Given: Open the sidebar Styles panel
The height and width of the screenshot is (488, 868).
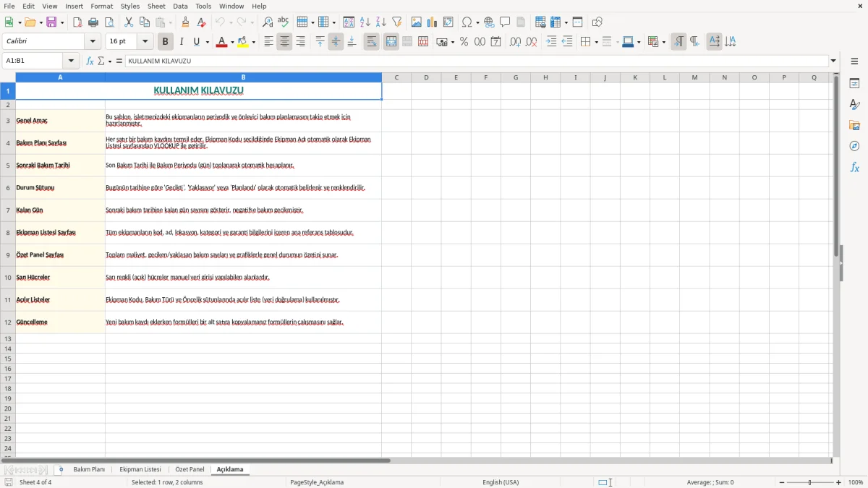Looking at the screenshot, I should tap(854, 104).
